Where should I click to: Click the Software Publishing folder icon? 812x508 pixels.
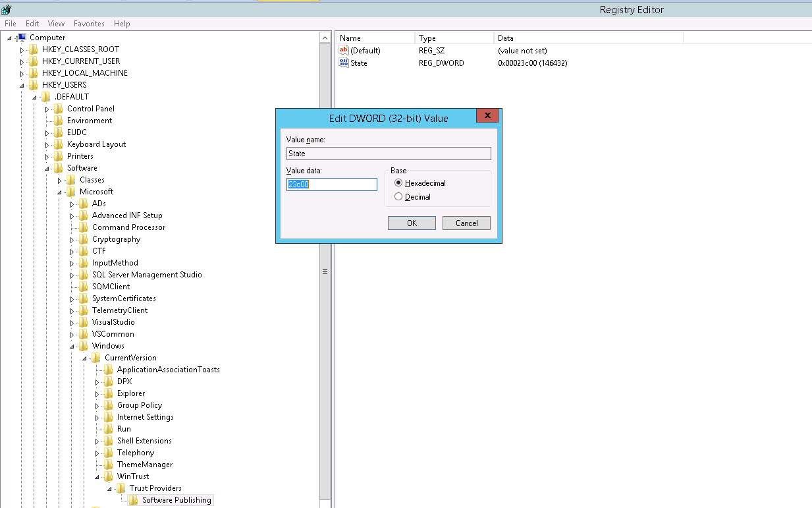[134, 500]
